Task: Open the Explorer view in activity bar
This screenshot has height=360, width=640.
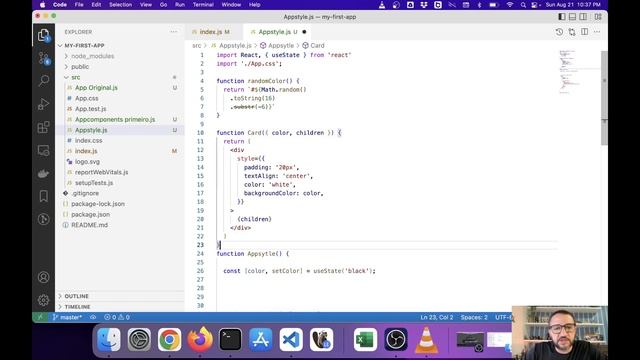Action: click(x=43, y=35)
